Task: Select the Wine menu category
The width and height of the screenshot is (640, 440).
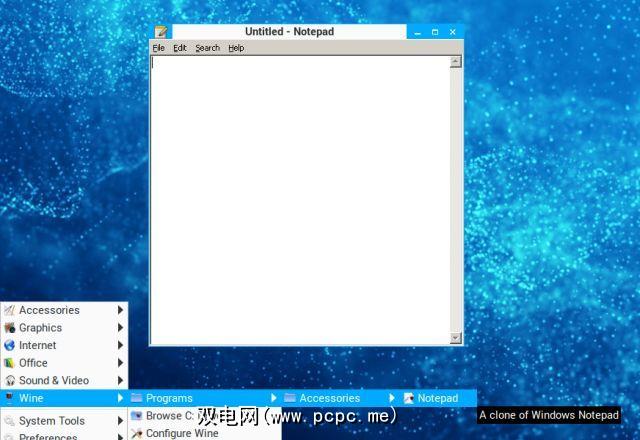Action: (64, 398)
